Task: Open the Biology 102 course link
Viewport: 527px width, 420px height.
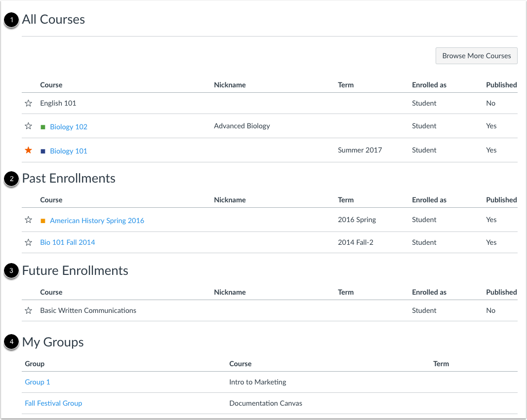Action: [69, 127]
